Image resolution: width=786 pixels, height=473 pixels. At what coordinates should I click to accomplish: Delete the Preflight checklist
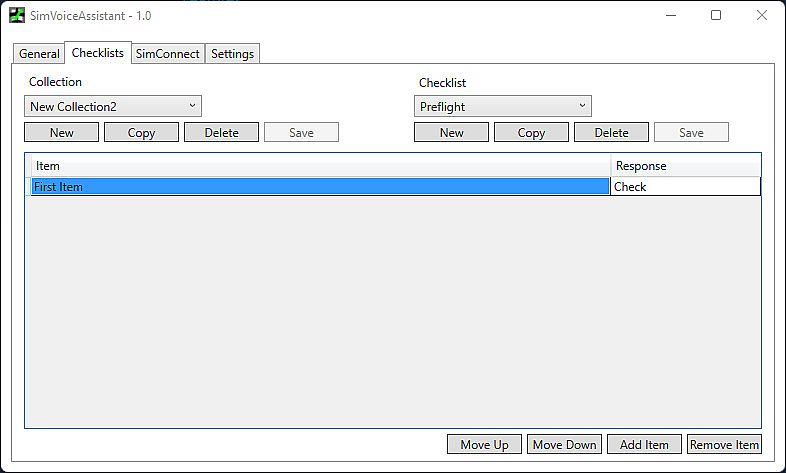point(612,132)
